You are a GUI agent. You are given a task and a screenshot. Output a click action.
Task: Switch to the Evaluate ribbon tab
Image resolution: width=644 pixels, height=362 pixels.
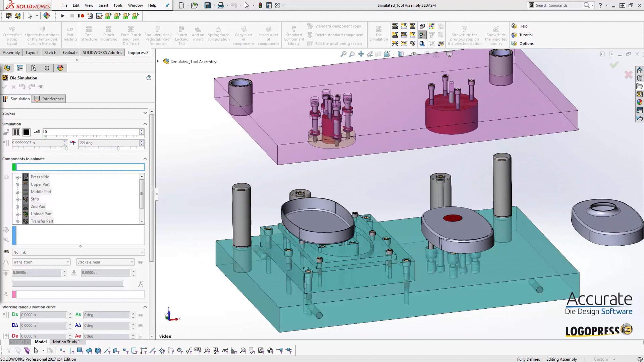pos(70,53)
